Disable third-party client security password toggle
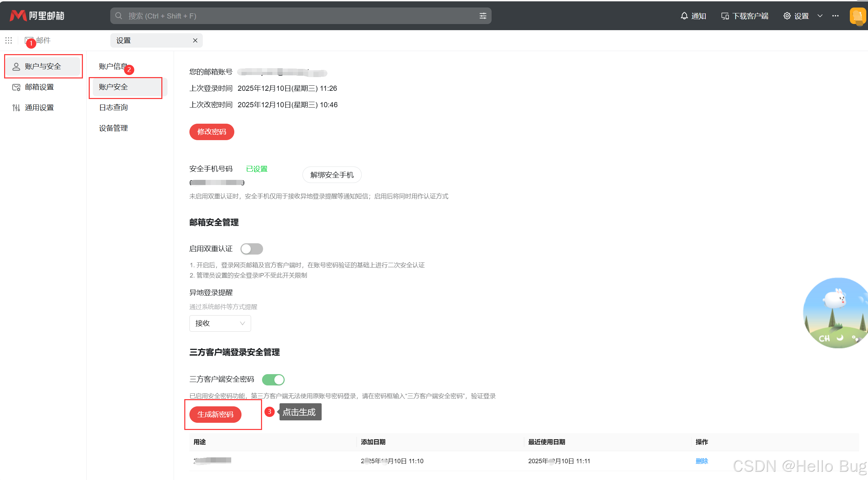Screen dimensions: 868x480 (273, 380)
